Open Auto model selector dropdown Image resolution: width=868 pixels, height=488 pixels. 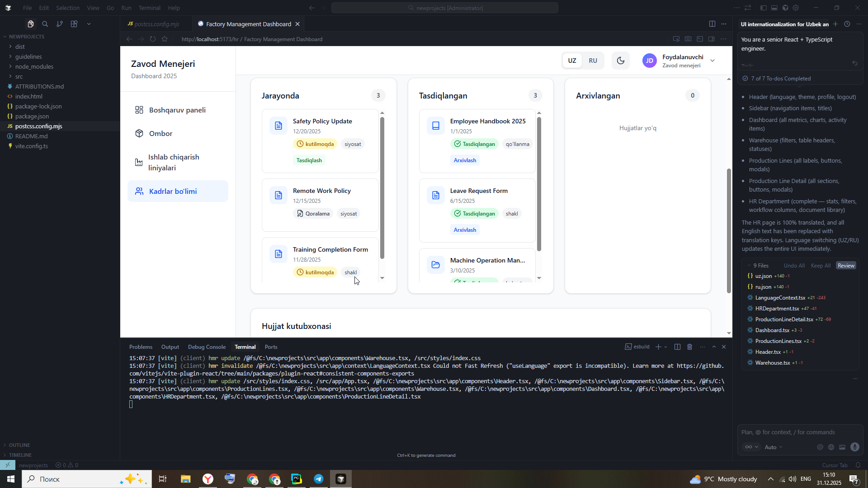click(x=773, y=447)
